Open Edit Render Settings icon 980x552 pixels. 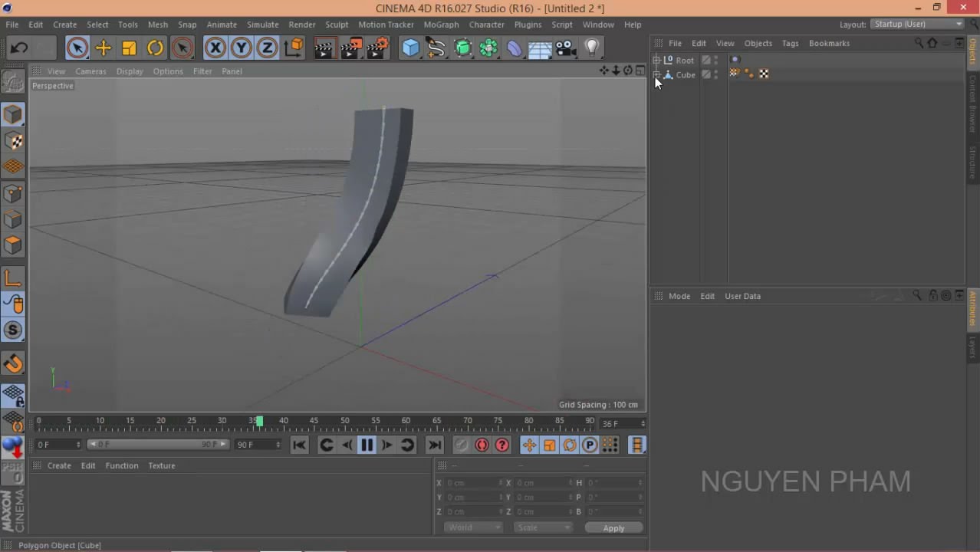(377, 48)
